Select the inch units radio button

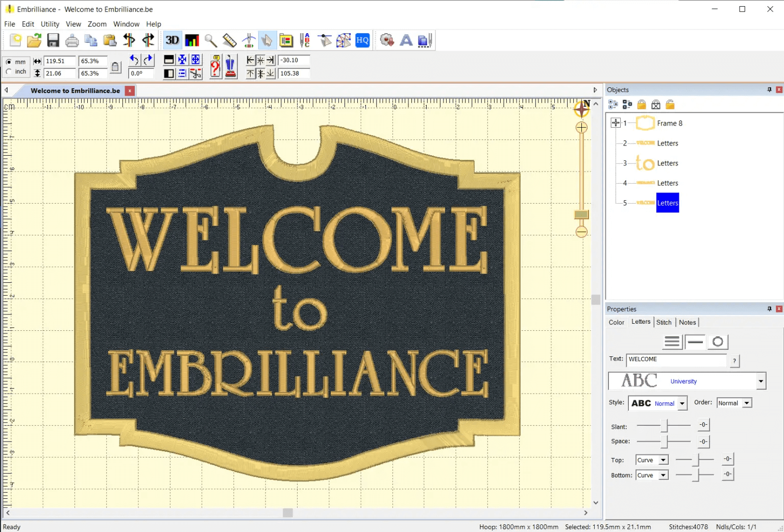tap(10, 71)
